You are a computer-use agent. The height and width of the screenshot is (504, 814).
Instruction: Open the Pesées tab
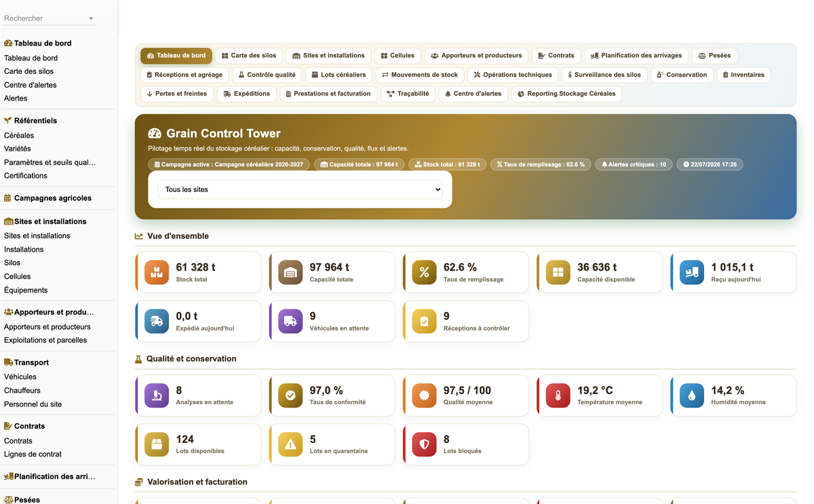tap(714, 56)
